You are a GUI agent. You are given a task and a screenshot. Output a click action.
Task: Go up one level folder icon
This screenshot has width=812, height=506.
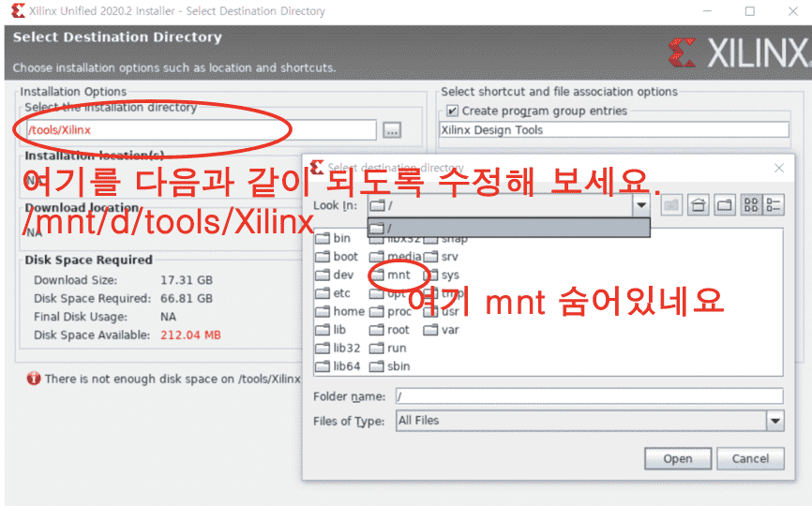(671, 205)
